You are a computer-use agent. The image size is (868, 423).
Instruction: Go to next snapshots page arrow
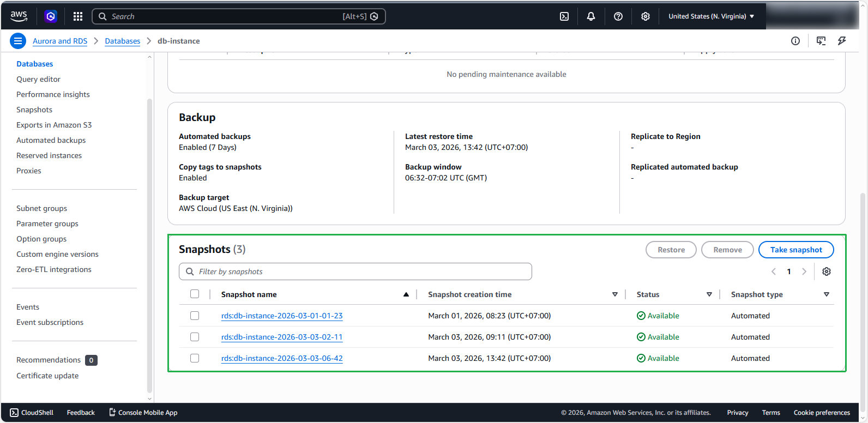pyautogui.click(x=804, y=271)
